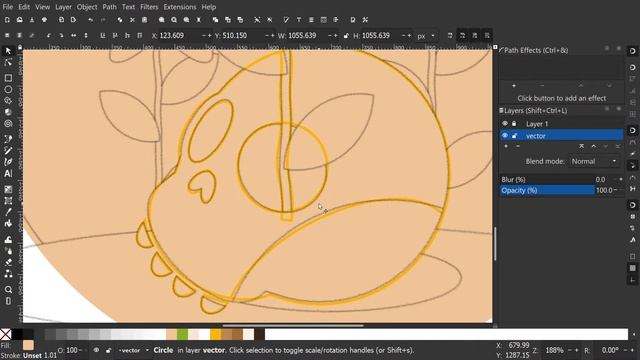Select the Spray tool
Viewport: 640px width, 360px height.
[x=8, y=251]
